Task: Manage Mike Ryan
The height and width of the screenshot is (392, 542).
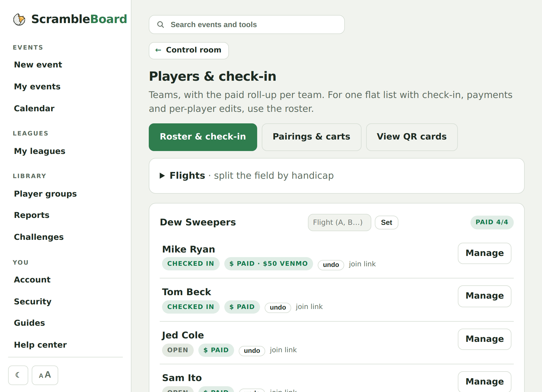Action: (x=485, y=253)
